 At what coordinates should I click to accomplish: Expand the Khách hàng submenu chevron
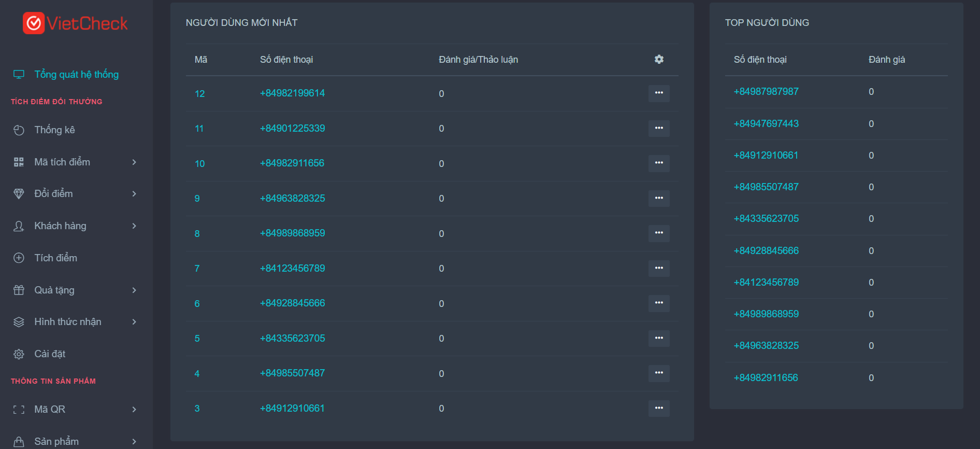tap(134, 226)
